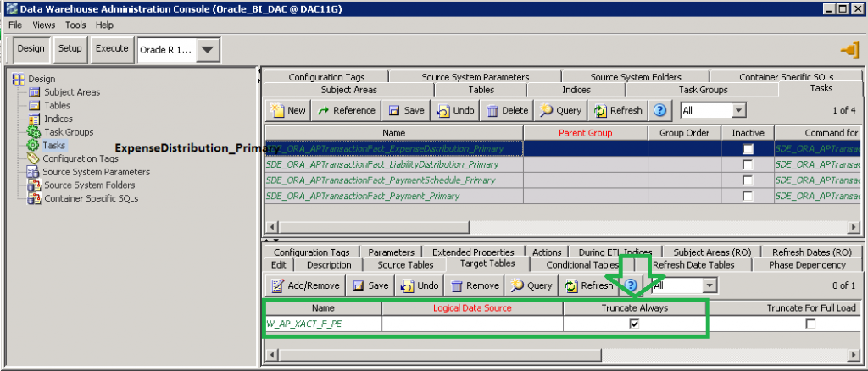Image resolution: width=868 pixels, height=371 pixels.
Task: Switch to the Design view
Action: pos(31,48)
